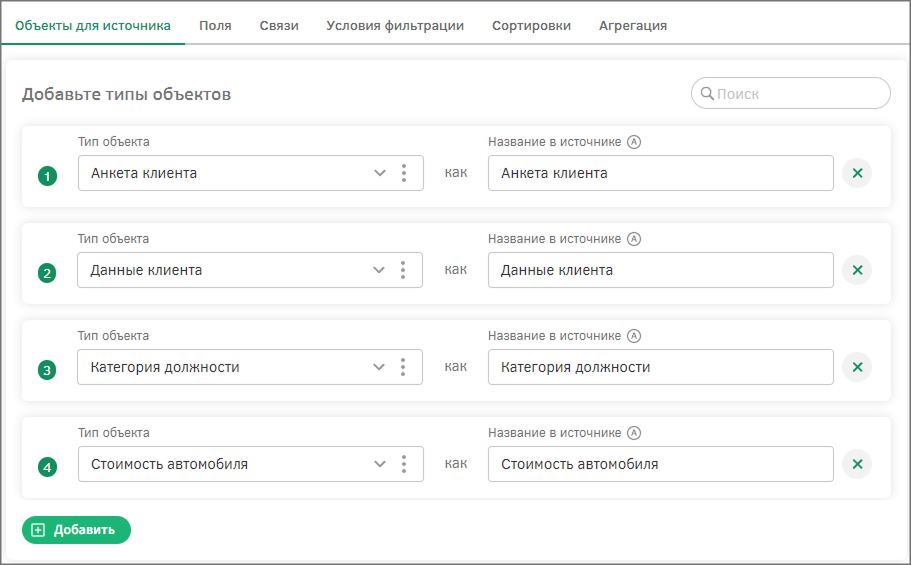The width and height of the screenshot is (911, 565).
Task: Remove the Анкета клиента object row
Action: [x=856, y=173]
